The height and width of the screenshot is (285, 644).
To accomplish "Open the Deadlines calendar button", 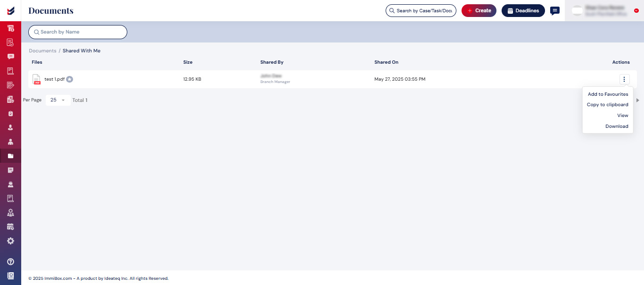I will [523, 10].
